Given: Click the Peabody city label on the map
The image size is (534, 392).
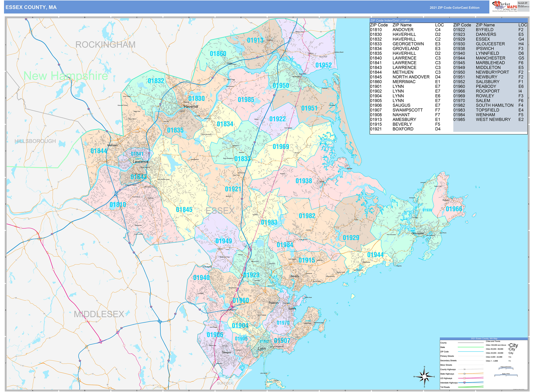Looking at the screenshot, I should (274, 303).
